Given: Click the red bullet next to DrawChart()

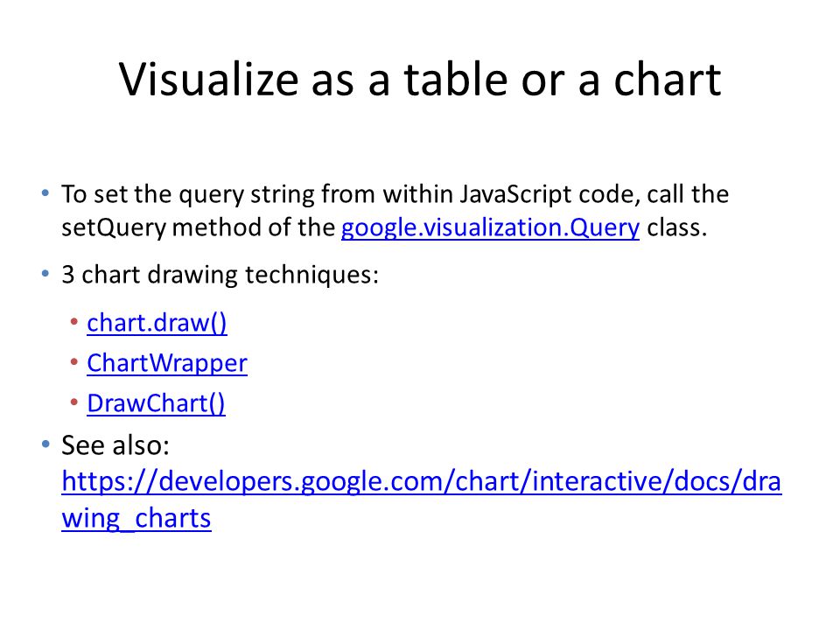Looking at the screenshot, I should [74, 402].
